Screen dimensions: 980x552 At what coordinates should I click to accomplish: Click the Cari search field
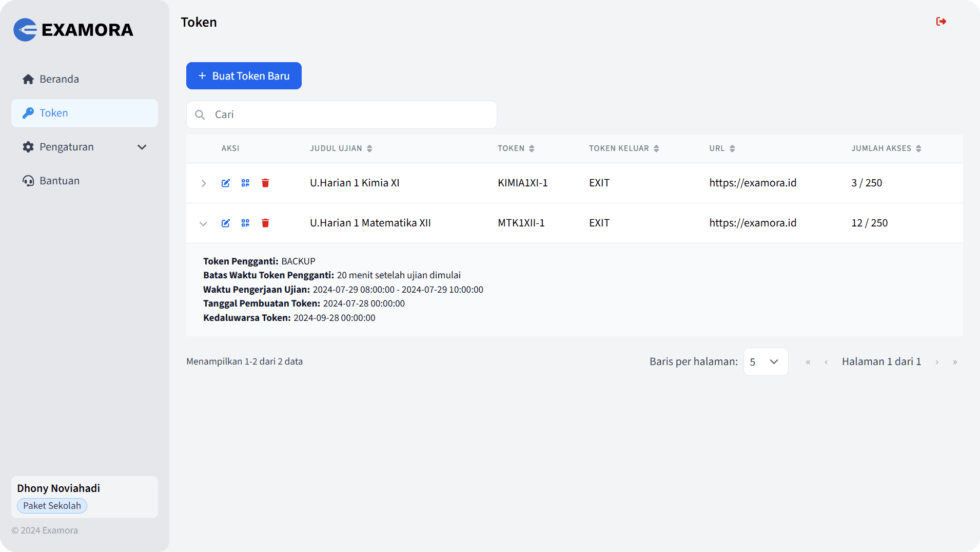341,115
